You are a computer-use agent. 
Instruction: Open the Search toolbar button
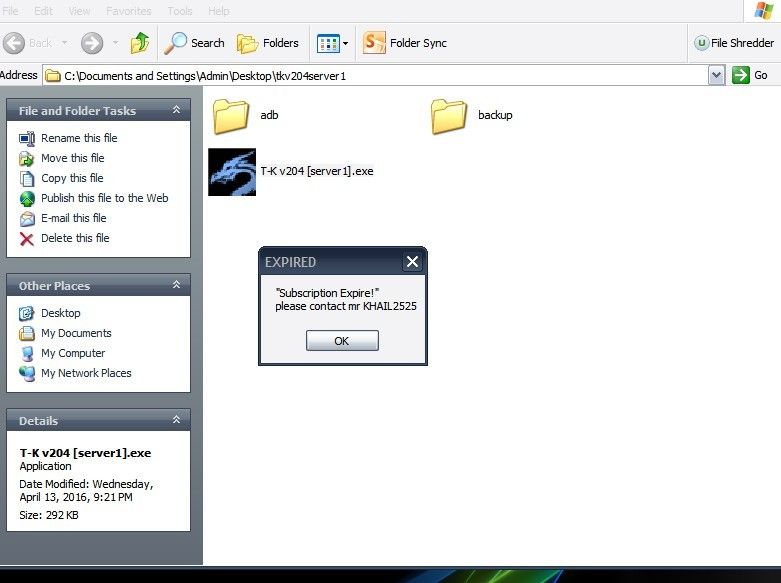point(195,43)
